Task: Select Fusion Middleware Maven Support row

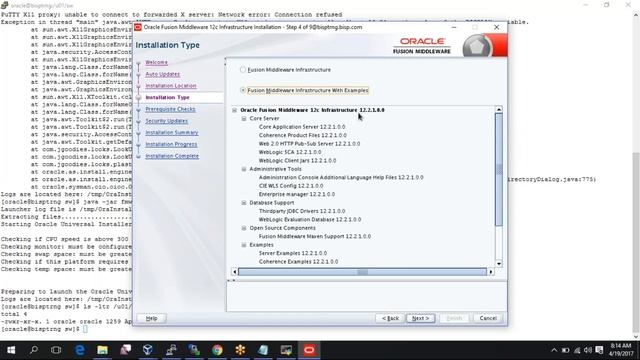Action: coord(315,236)
